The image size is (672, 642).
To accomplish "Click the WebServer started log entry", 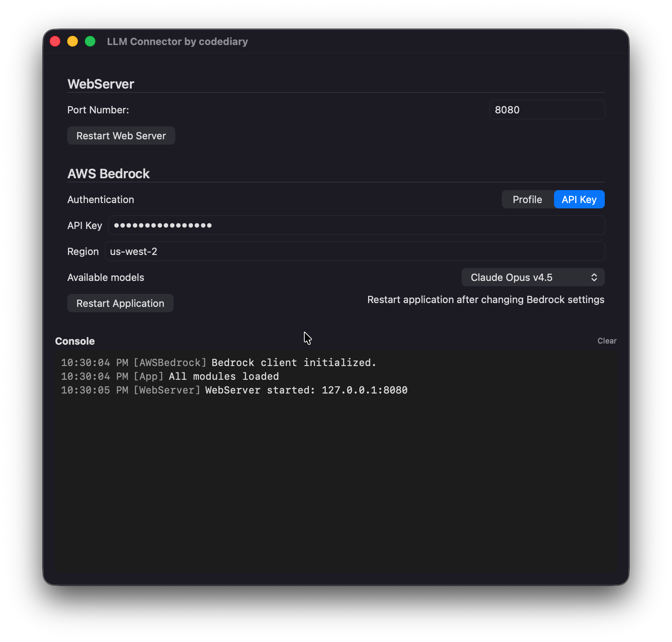I will tap(234, 390).
